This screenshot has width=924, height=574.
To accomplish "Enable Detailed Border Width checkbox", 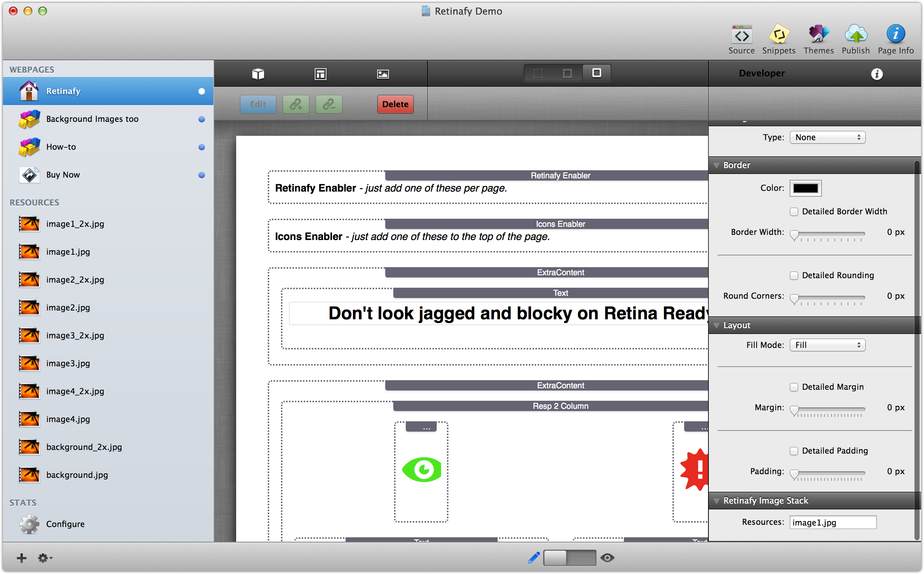I will click(793, 212).
